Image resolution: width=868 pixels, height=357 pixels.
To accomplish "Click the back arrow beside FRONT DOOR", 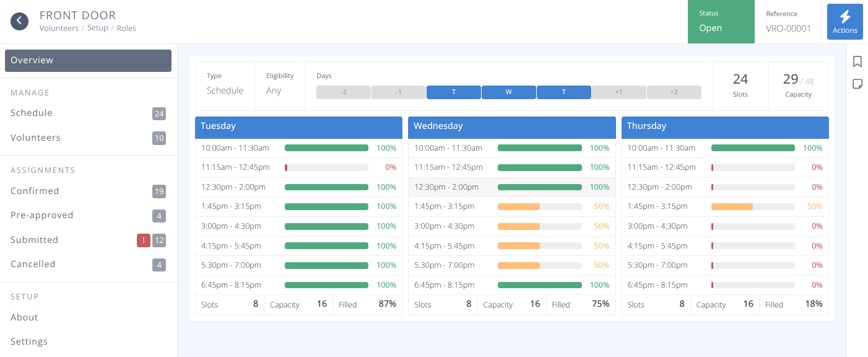I will [19, 20].
